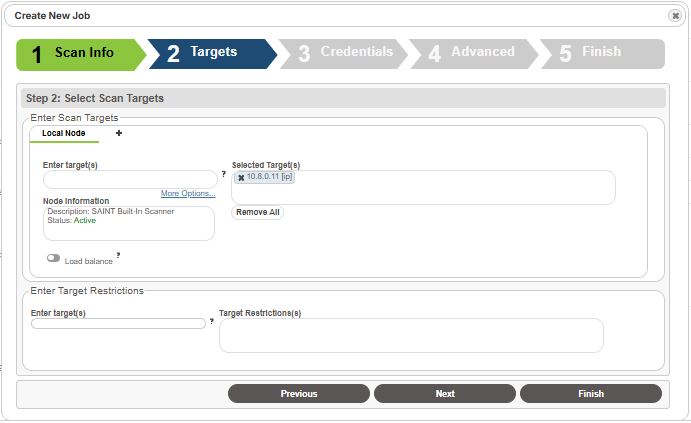Open help icon beside Load balance
The image size is (691, 423).
point(118,255)
